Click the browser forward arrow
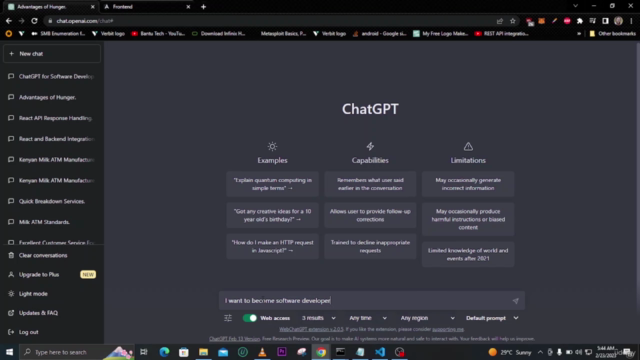Viewport: 640px width, 360px height. tap(21, 21)
